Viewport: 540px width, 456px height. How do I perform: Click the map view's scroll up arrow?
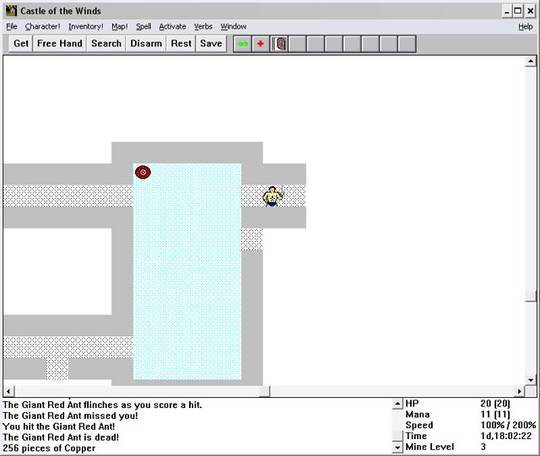click(x=530, y=62)
